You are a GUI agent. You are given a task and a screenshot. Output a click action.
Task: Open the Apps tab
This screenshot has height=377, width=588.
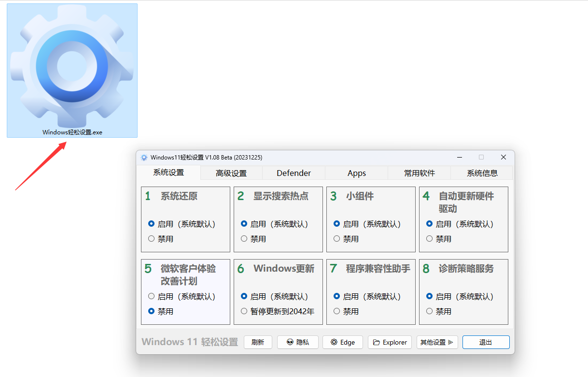(x=356, y=173)
